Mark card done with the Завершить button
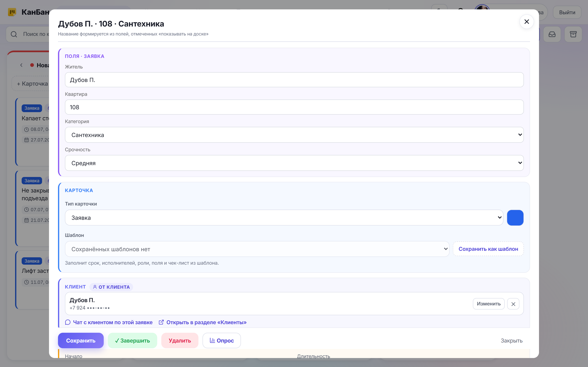The height and width of the screenshot is (367, 588). coord(133,340)
